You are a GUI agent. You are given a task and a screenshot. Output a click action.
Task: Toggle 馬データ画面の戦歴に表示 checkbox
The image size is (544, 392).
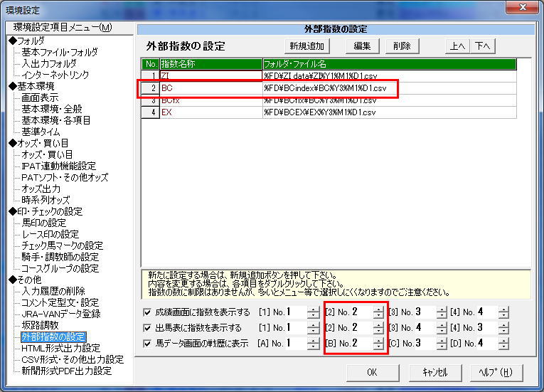(147, 344)
